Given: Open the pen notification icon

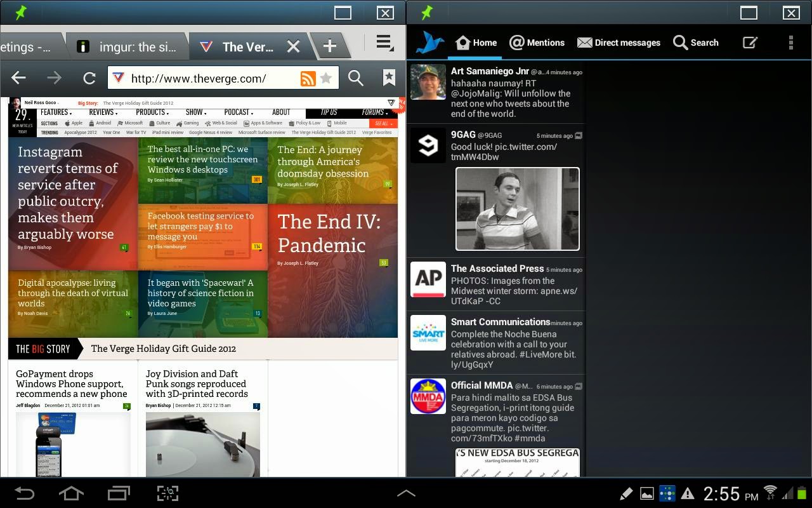Looking at the screenshot, I should coord(625,493).
